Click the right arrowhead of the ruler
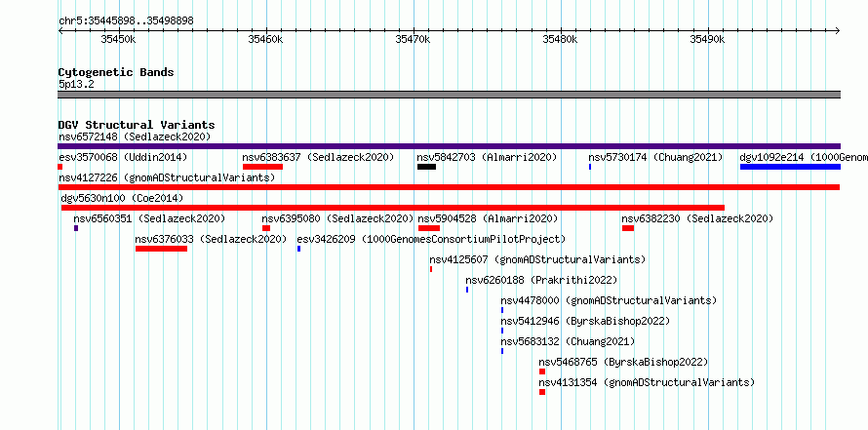The height and width of the screenshot is (430, 868). click(838, 30)
